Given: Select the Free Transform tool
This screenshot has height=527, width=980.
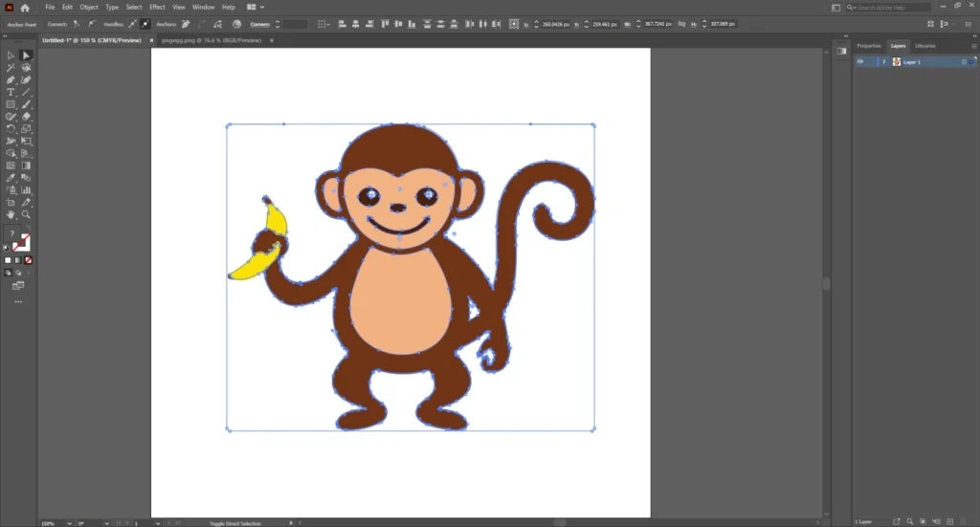Looking at the screenshot, I should (26, 142).
